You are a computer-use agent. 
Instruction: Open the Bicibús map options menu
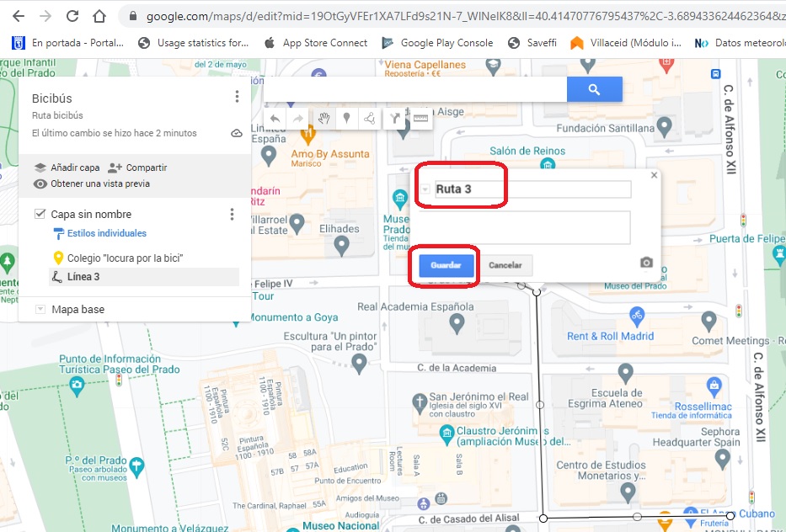point(237,98)
